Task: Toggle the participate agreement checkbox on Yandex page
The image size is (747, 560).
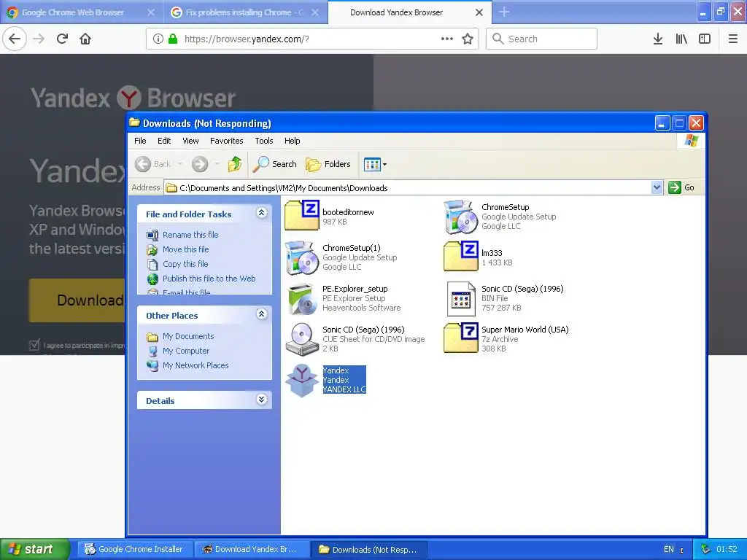Action: [x=34, y=345]
